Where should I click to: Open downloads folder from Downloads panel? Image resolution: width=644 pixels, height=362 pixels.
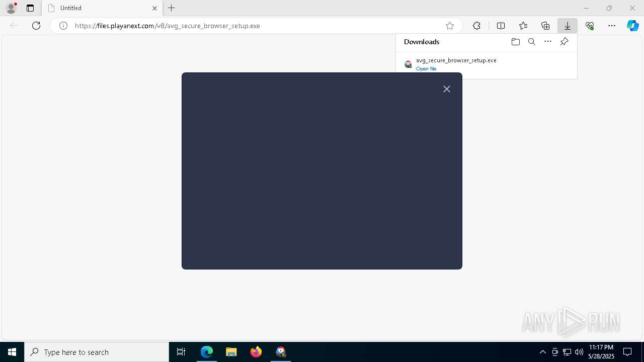tap(515, 42)
